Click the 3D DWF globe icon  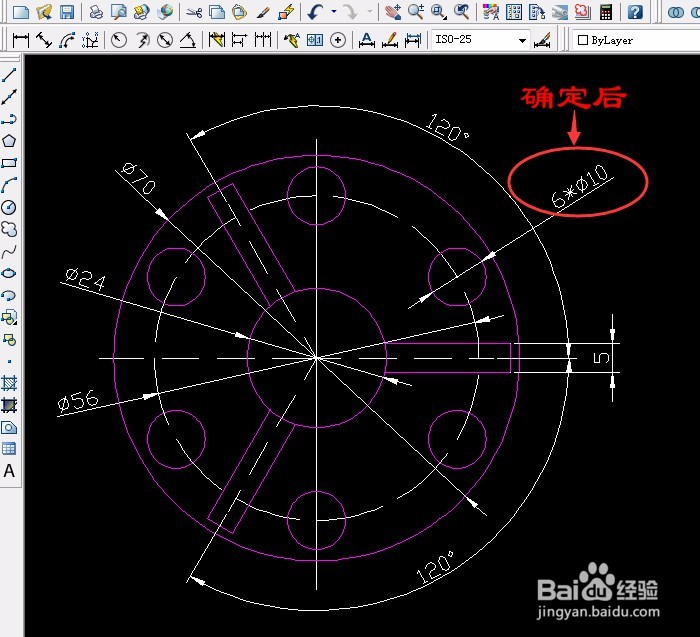pos(165,12)
